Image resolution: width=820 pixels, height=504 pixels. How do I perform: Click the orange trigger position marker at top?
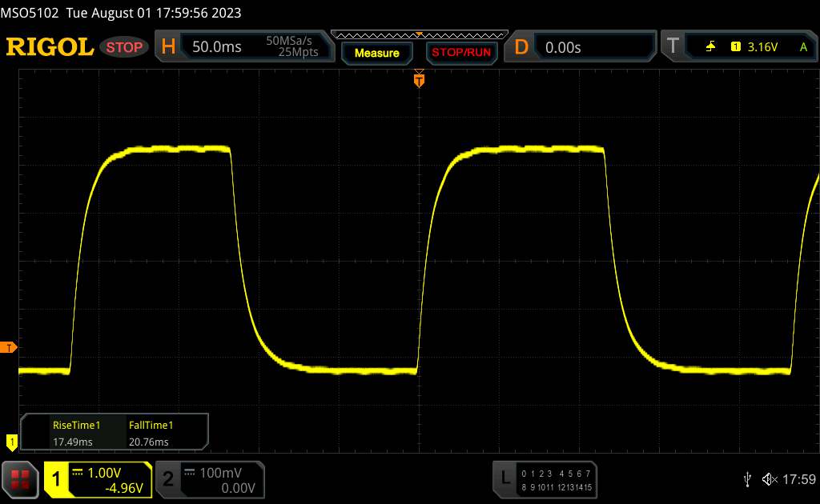(x=418, y=79)
